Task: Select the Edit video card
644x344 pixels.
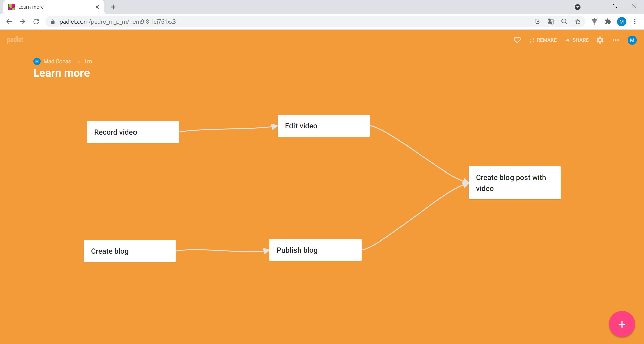Action: point(324,126)
